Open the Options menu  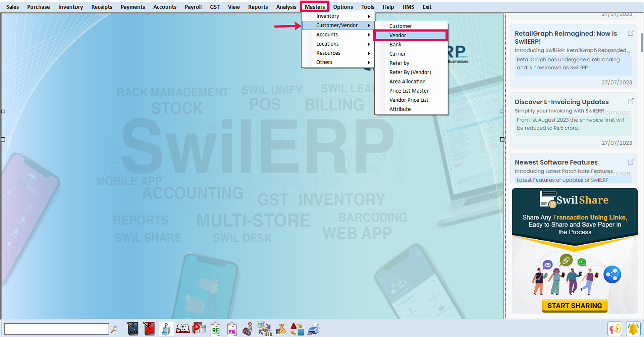click(343, 7)
